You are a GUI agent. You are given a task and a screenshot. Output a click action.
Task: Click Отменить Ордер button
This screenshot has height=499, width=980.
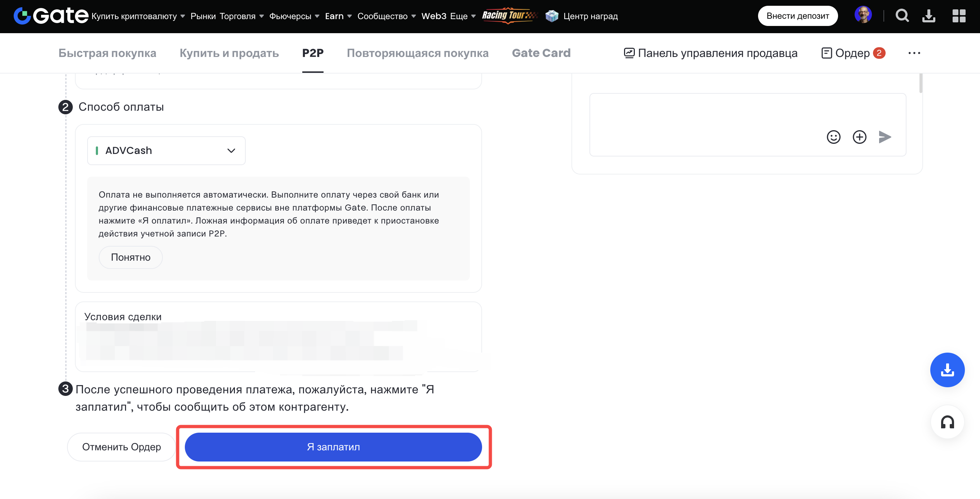coord(121,447)
